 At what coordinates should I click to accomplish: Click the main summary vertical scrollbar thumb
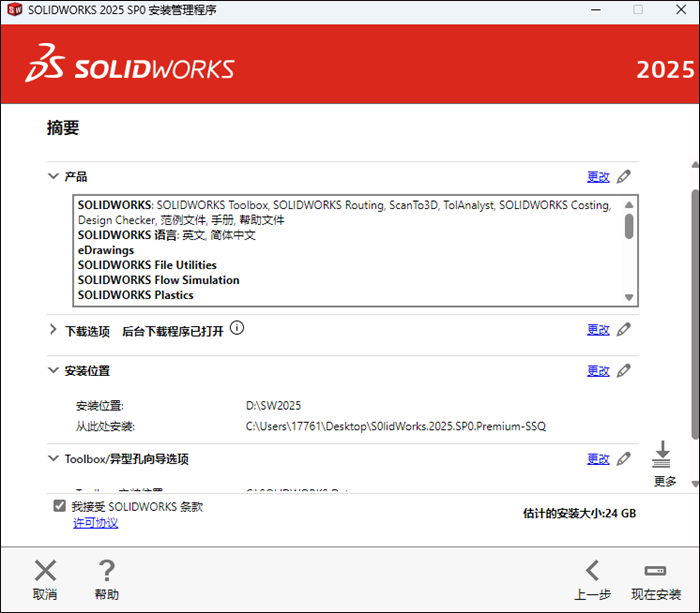pos(695,314)
